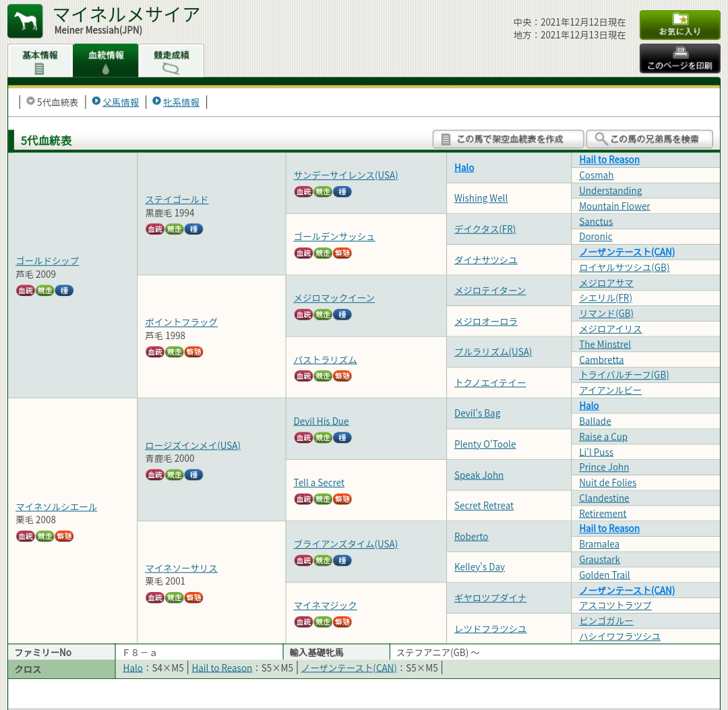
Task: Click the 血統 badge under Devil His Due
Action: click(x=303, y=438)
